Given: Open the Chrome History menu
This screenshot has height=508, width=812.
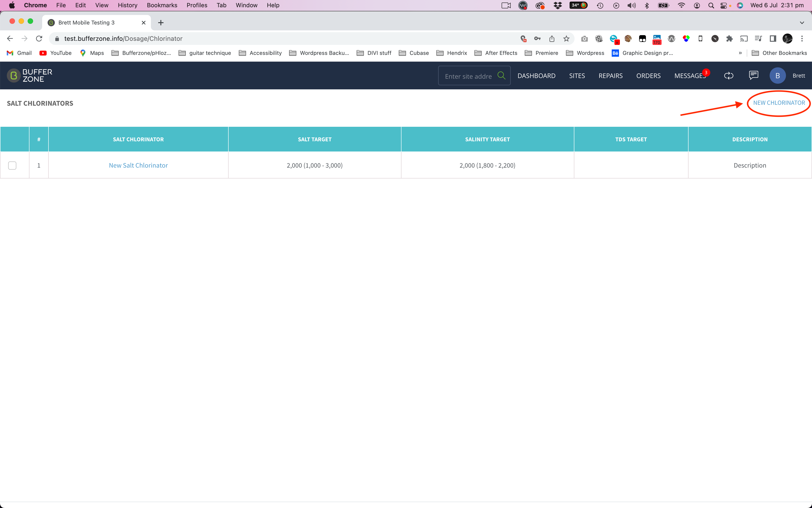Looking at the screenshot, I should 128,5.
